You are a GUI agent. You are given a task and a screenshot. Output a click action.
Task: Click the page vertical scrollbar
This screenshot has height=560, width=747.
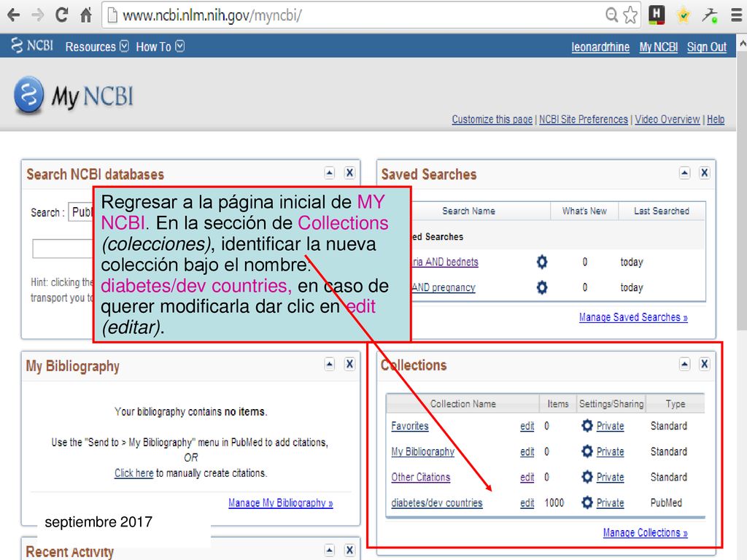coord(741,190)
